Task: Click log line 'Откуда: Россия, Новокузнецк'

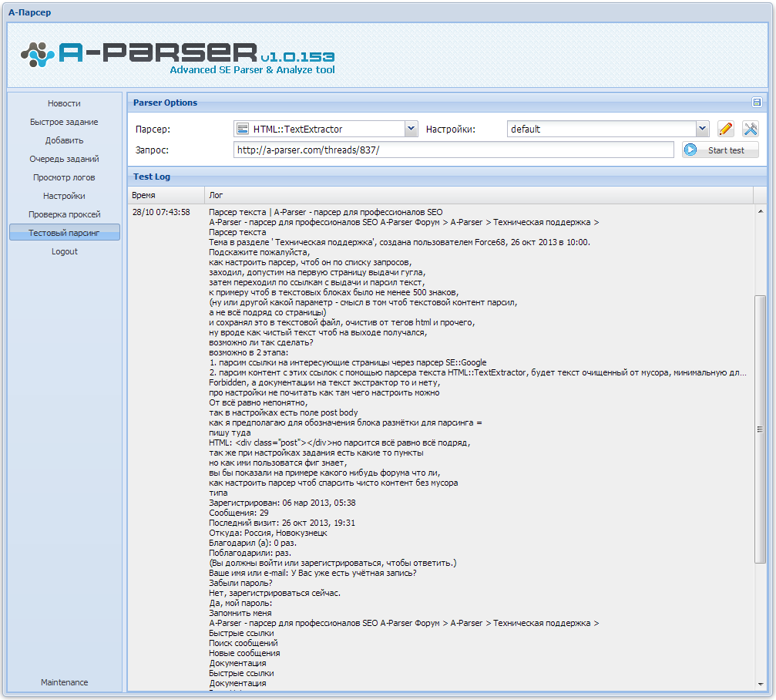Action: click(x=267, y=533)
